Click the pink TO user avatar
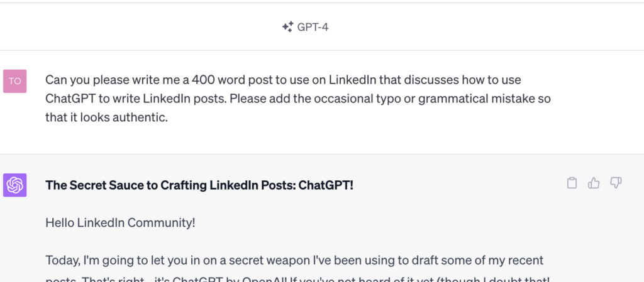Viewport: 644px width, 282px height. [x=14, y=81]
